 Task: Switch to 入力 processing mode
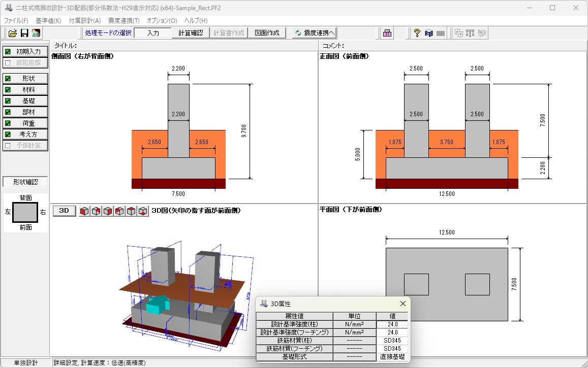pos(153,33)
